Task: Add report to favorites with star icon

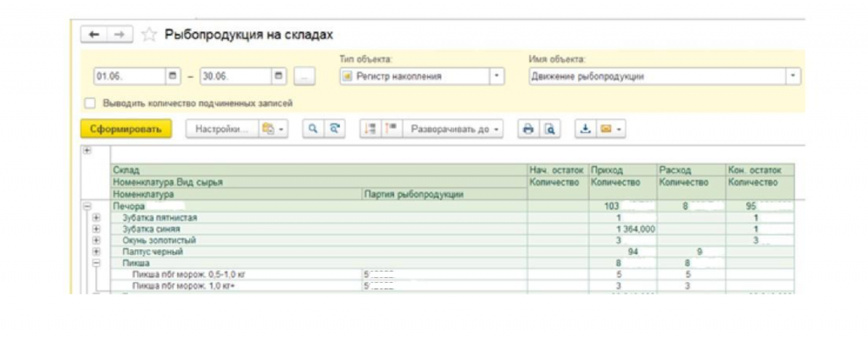Action: (x=148, y=35)
